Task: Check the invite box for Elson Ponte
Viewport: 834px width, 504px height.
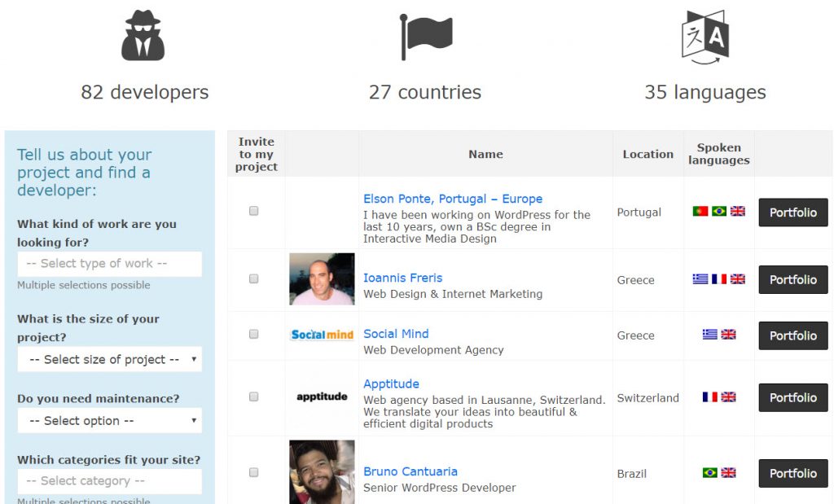Action: (253, 211)
